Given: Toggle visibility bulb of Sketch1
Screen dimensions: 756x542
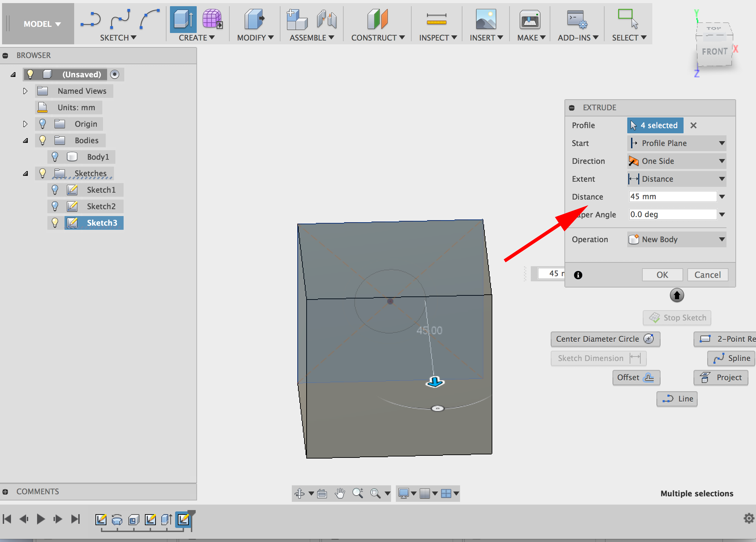Looking at the screenshot, I should point(55,190).
